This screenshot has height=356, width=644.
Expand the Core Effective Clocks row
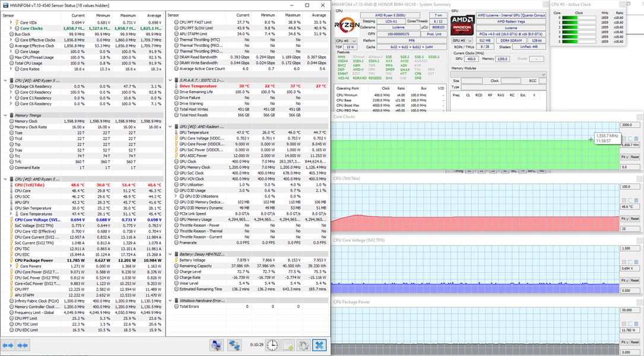(11, 40)
